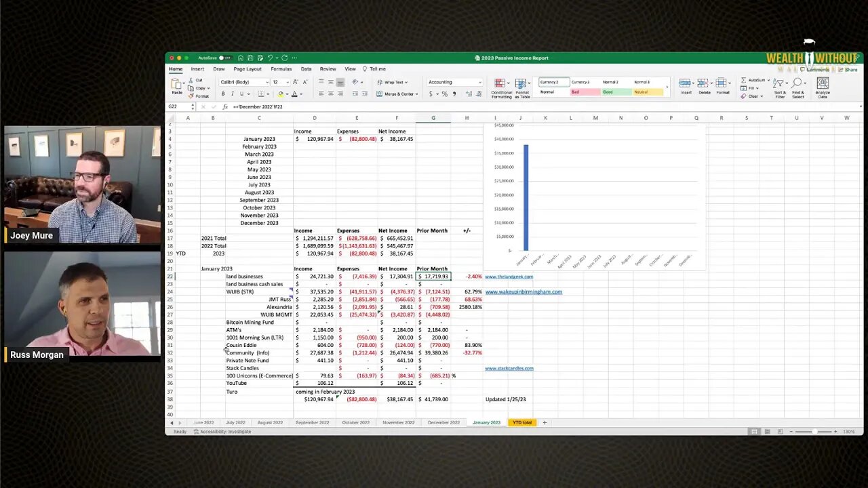868x488 pixels.
Task: Open the www.thelandgeek.com link
Action: (x=509, y=277)
